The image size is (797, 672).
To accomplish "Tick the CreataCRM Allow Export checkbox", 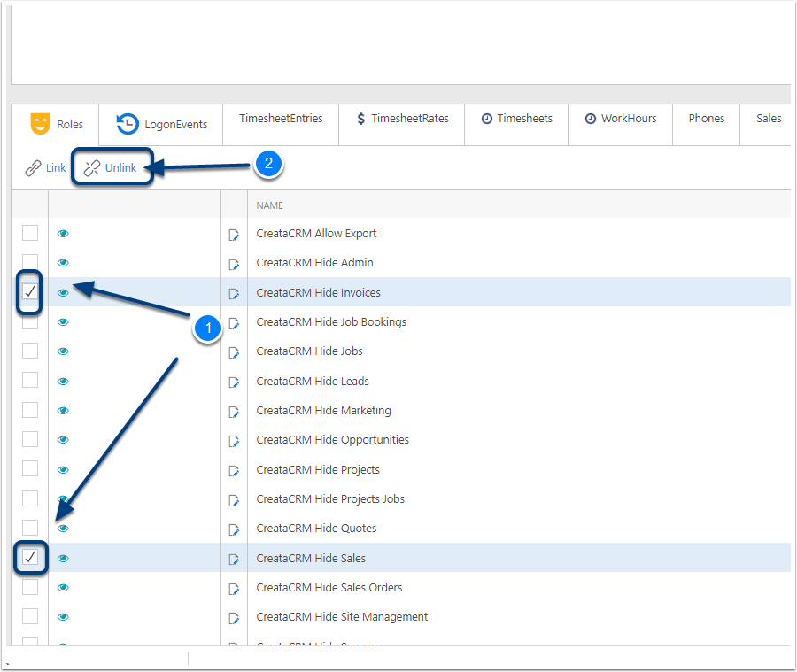I will [x=30, y=233].
